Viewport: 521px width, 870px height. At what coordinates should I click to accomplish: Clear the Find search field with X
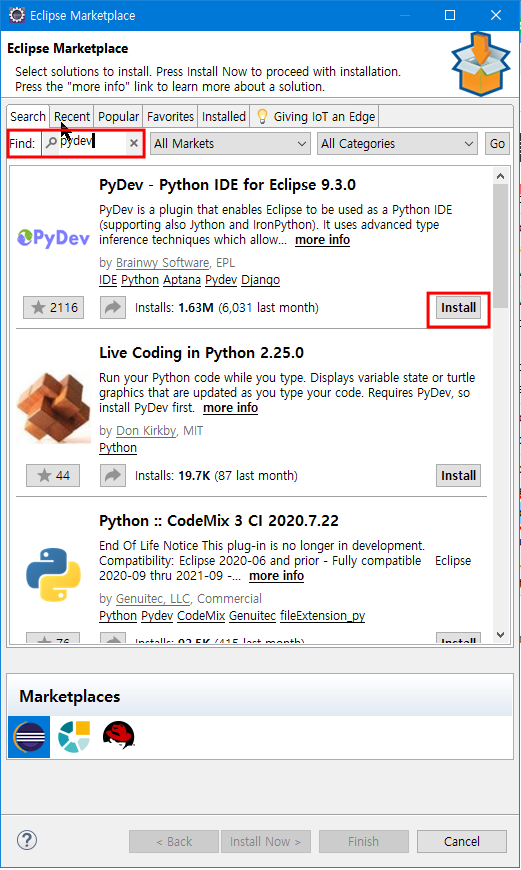point(134,143)
